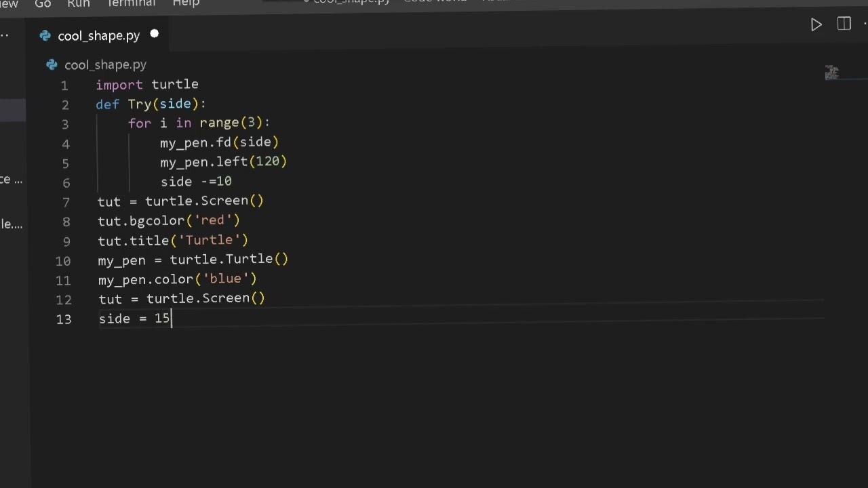Select cool_shape.py in the breadcrumb
868x488 pixels.
tap(105, 65)
